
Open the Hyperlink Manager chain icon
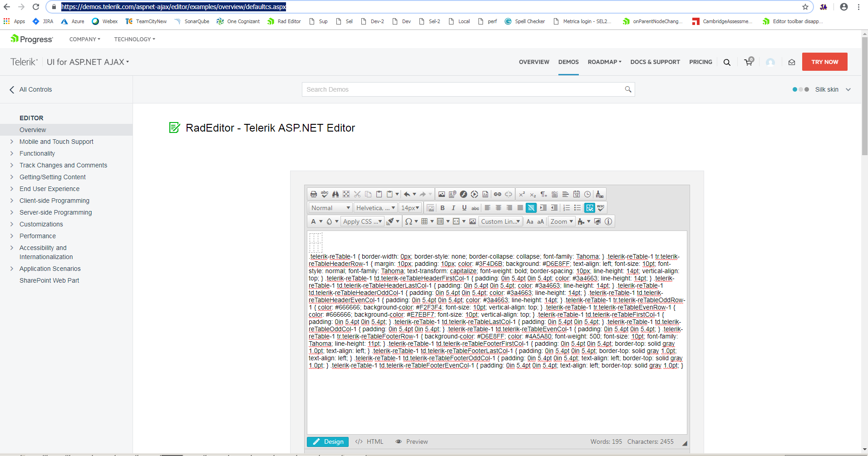(498, 194)
